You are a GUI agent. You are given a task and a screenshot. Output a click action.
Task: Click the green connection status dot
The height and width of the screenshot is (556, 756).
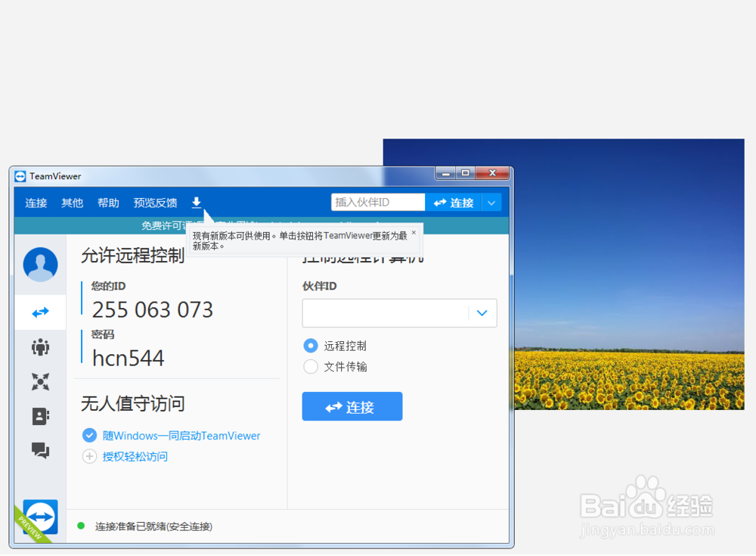coord(81,526)
